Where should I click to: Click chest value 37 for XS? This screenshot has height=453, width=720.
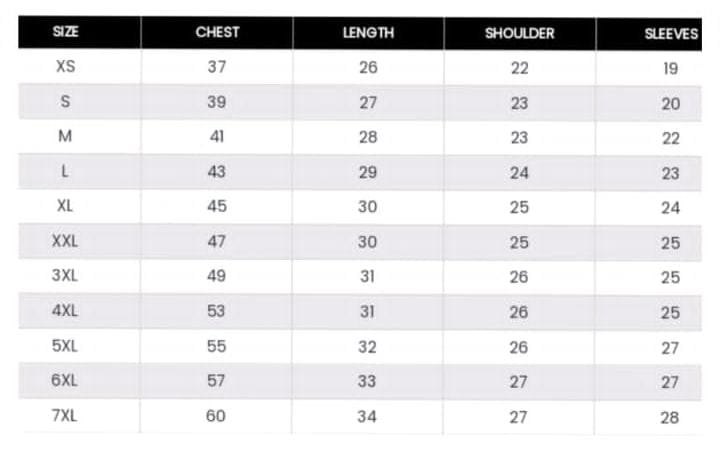pyautogui.click(x=217, y=67)
